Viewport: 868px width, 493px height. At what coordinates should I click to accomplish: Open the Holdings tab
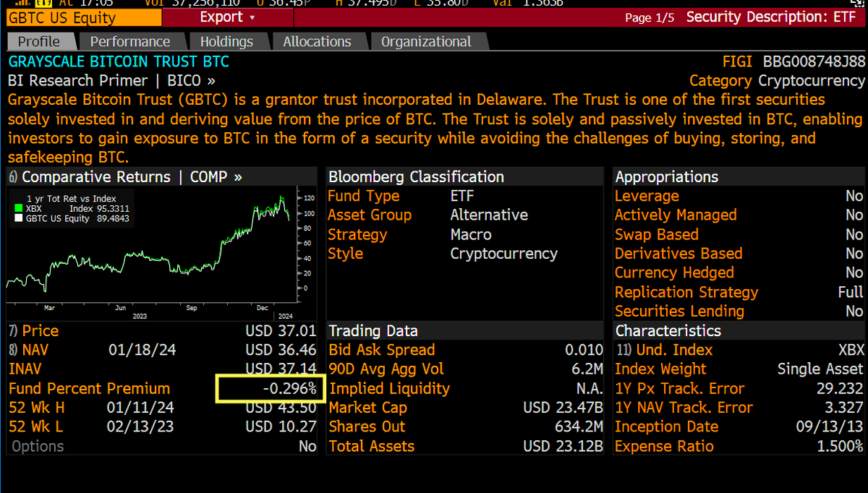click(226, 42)
